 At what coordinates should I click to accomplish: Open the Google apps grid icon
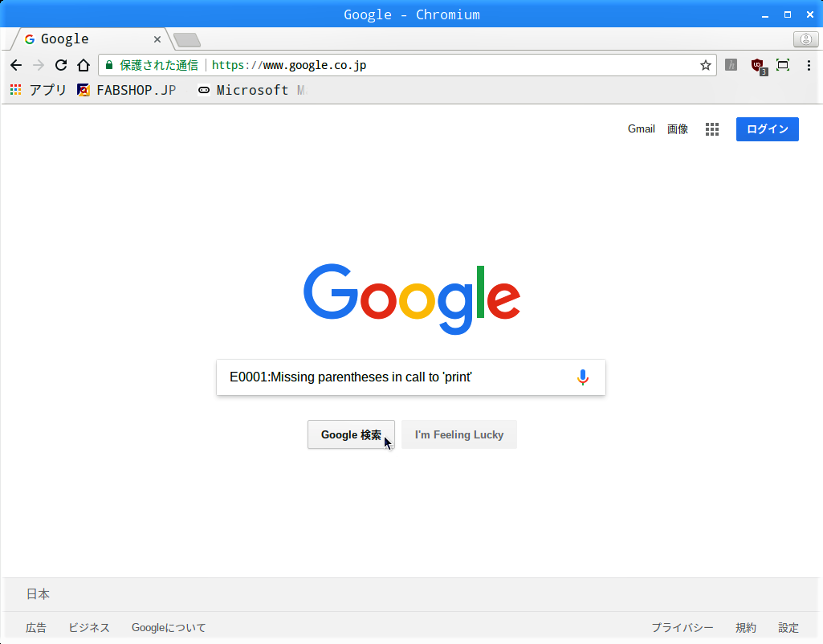tap(711, 129)
